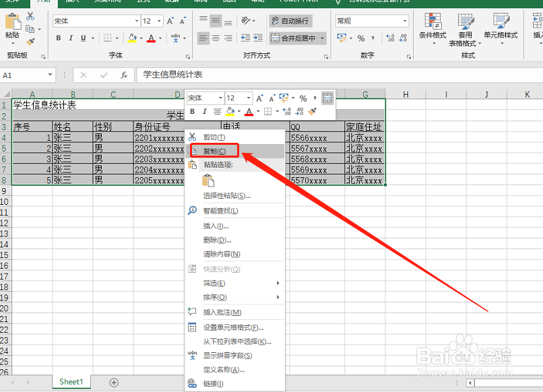
Task: Open Format as Table in the Styles group
Action: [x=466, y=26]
